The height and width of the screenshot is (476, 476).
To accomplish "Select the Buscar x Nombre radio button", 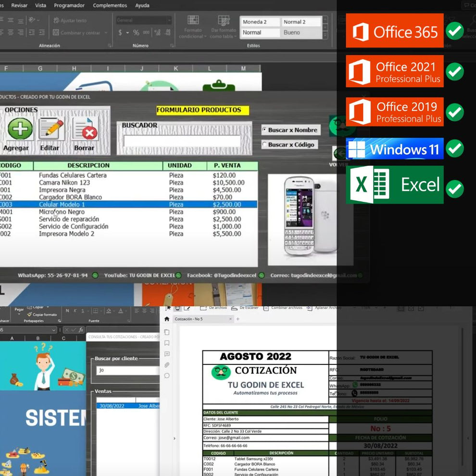I will [265, 130].
